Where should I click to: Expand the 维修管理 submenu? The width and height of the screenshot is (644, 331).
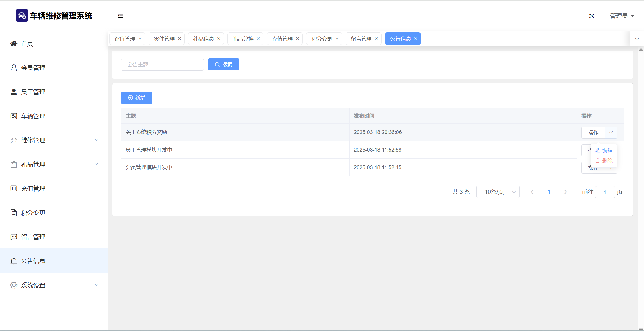click(96, 140)
